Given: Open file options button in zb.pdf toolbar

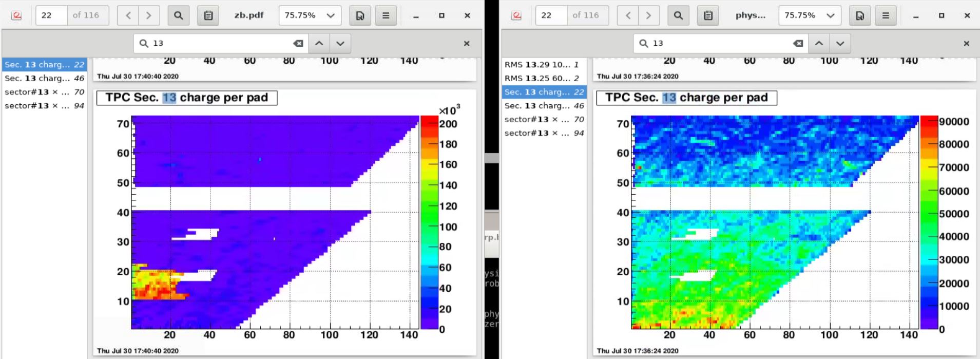Looking at the screenshot, I should click(x=360, y=15).
